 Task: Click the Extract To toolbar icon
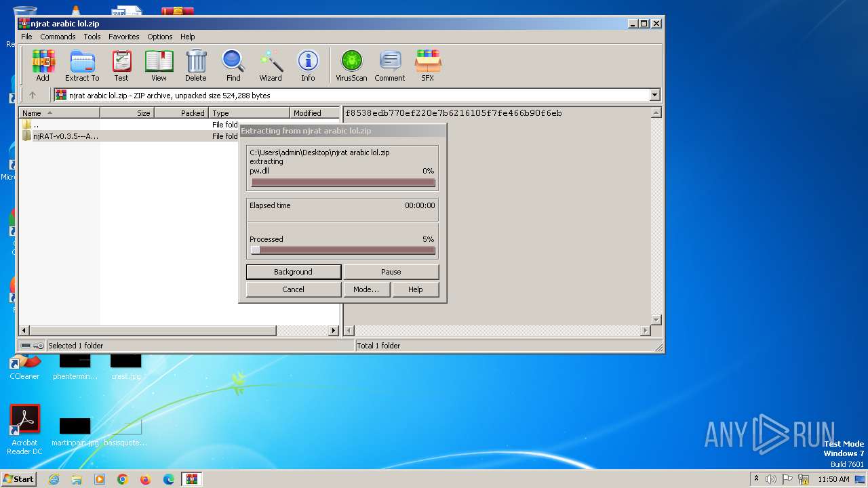82,66
